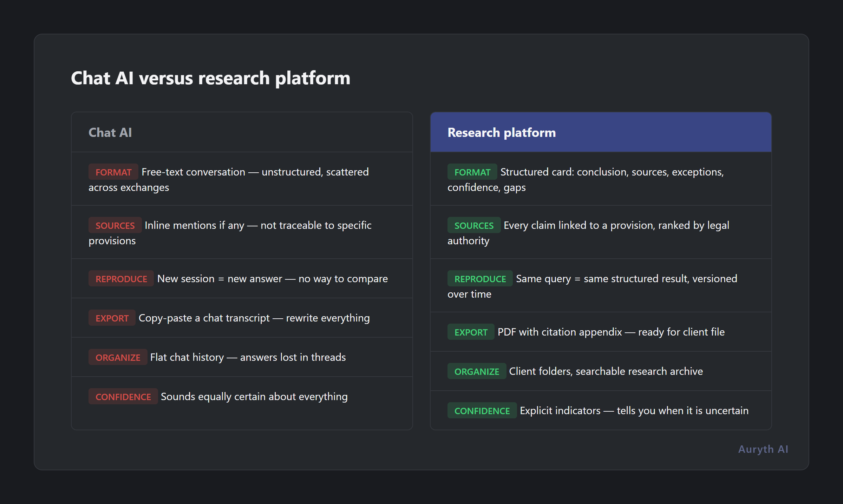Click the red CONFIDENCE badge under Chat AI
Image resolution: width=843 pixels, height=504 pixels.
click(x=123, y=396)
